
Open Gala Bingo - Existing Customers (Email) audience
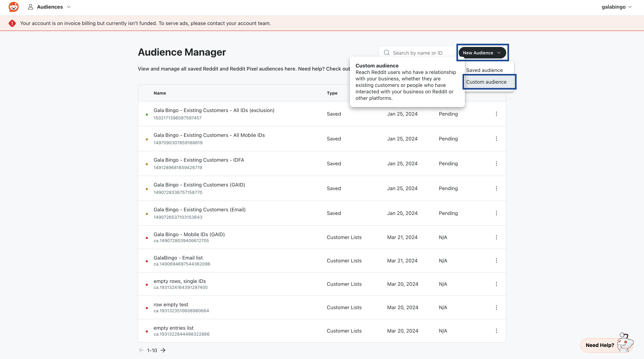[x=199, y=210]
